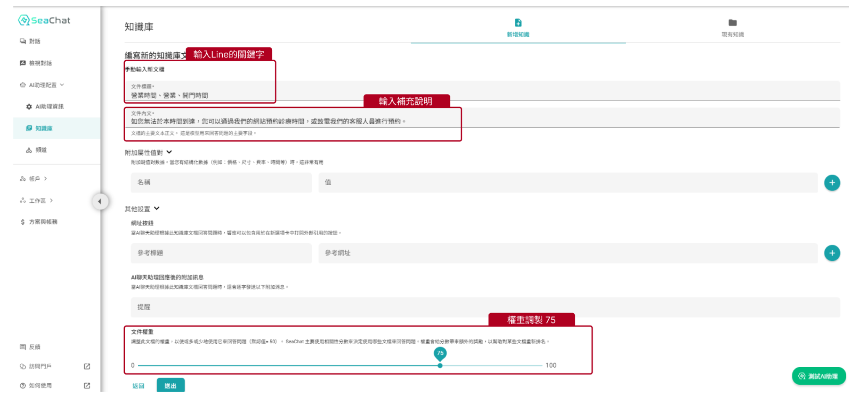Expand the 工作區 section
The width and height of the screenshot is (868, 398).
pyautogui.click(x=37, y=201)
